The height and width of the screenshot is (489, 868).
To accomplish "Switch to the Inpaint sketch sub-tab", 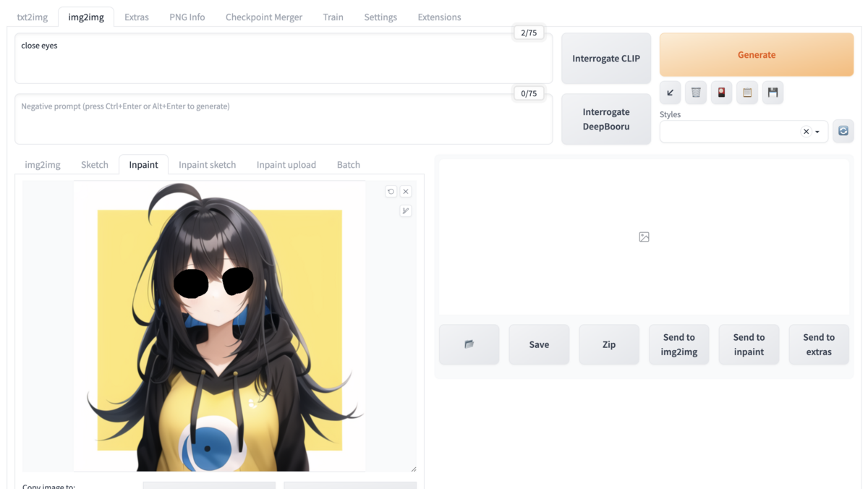I will (x=207, y=164).
